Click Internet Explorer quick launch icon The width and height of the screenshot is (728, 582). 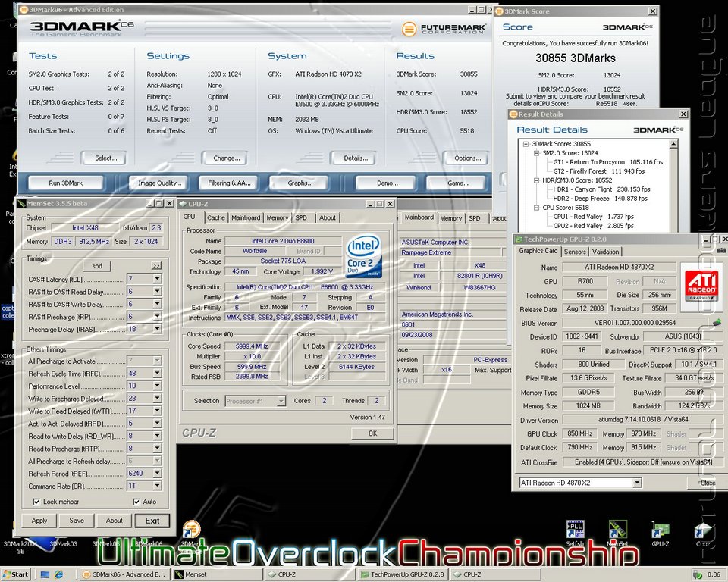(58, 574)
